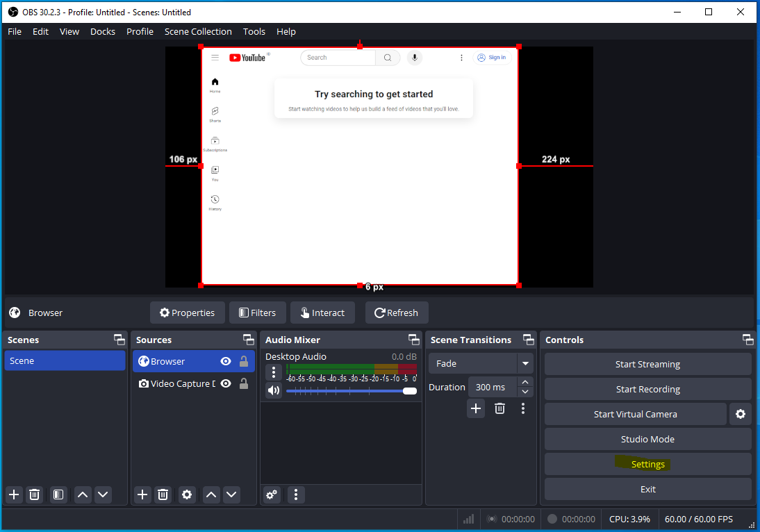Open the Edit menu
The height and width of the screenshot is (532, 760).
tap(41, 31)
